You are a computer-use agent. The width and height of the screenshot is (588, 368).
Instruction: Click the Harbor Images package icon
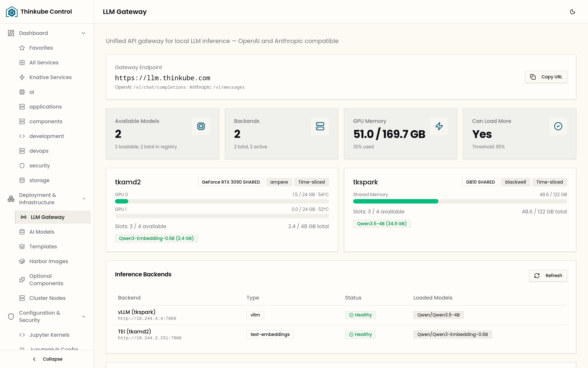22,261
